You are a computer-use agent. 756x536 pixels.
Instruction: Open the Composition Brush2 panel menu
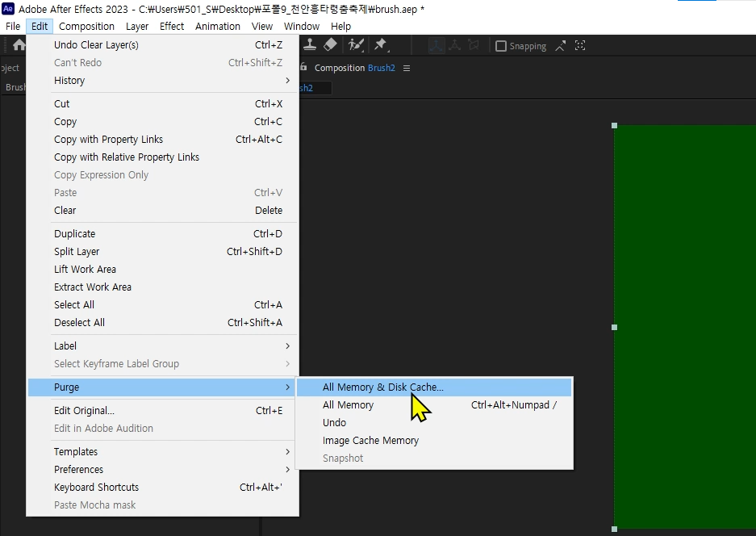tap(407, 68)
